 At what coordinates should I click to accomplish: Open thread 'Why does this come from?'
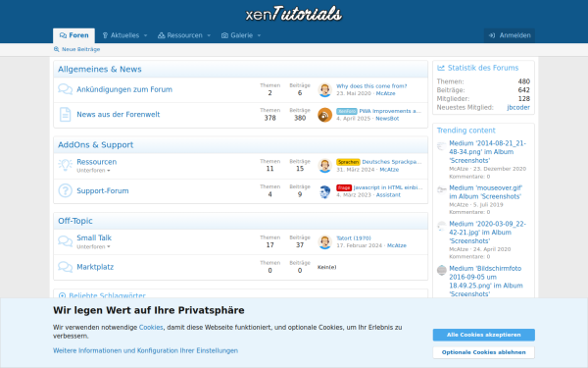pos(371,86)
